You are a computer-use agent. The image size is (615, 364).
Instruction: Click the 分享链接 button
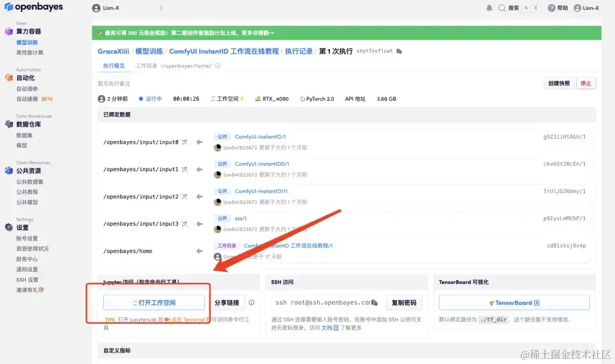227,303
